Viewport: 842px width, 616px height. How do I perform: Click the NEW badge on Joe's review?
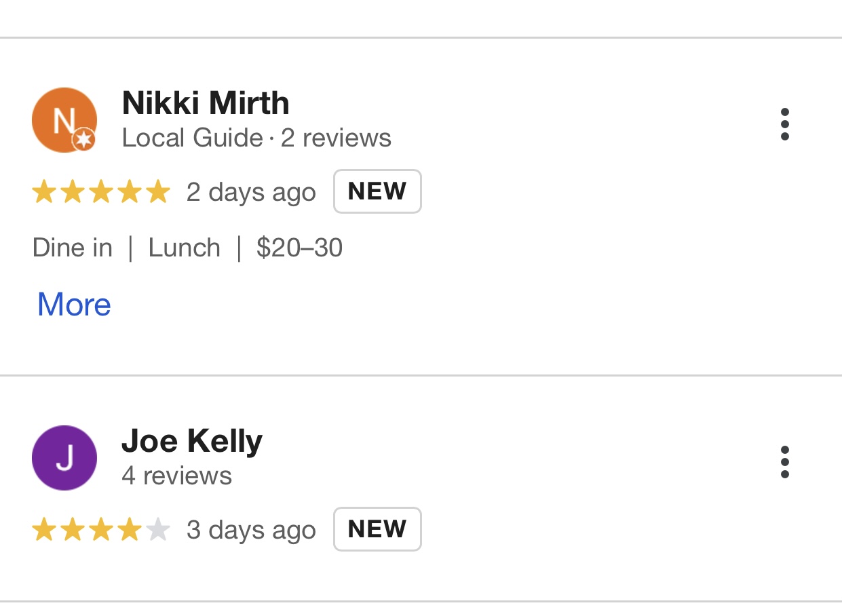click(377, 529)
